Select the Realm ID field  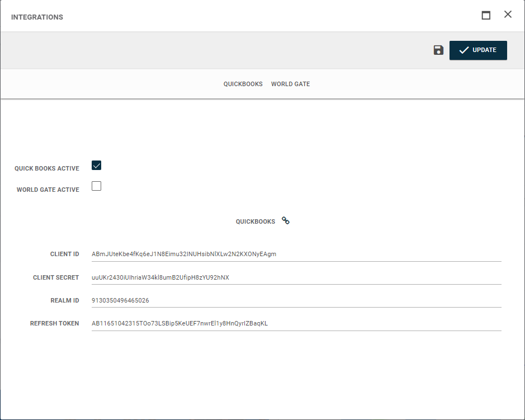(296, 300)
